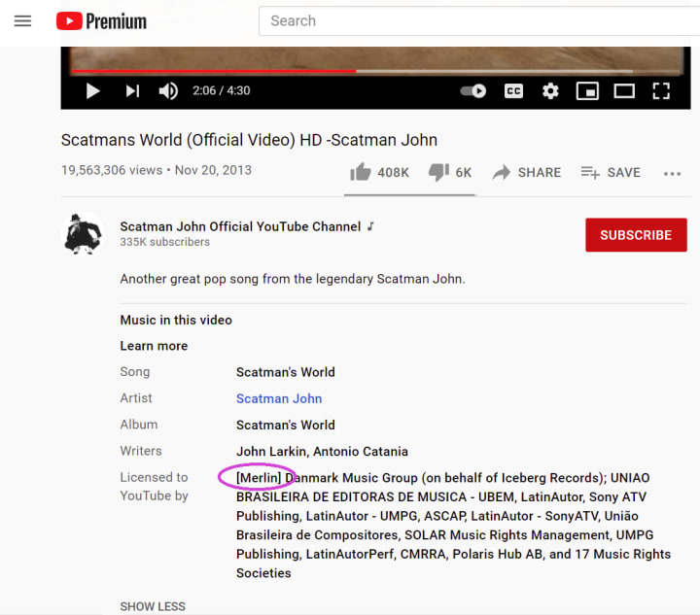The width and height of the screenshot is (700, 615).
Task: Click the song name next to the Song label
Action: [286, 372]
